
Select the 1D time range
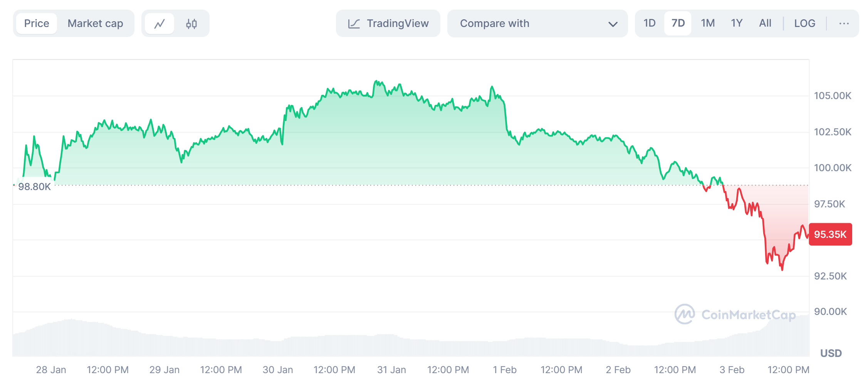click(649, 24)
